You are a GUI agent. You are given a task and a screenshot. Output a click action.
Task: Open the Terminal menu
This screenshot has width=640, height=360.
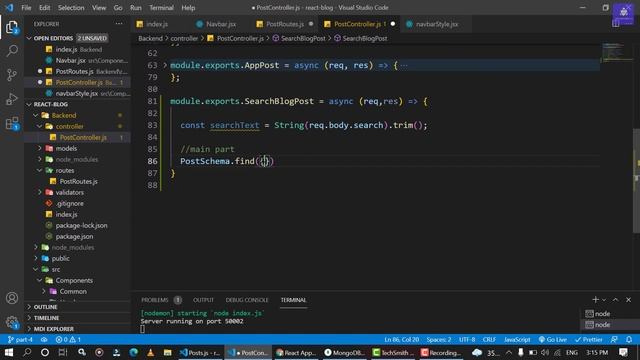161,7
